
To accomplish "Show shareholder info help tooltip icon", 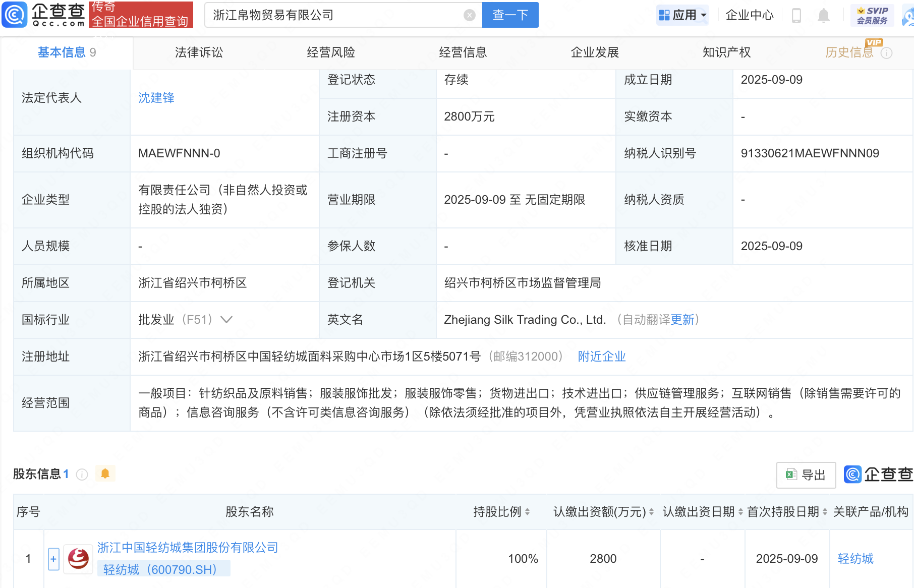I will [82, 475].
